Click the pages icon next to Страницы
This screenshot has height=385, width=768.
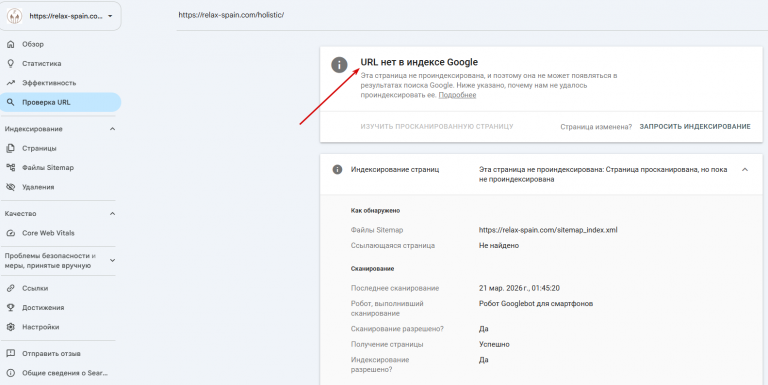11,148
